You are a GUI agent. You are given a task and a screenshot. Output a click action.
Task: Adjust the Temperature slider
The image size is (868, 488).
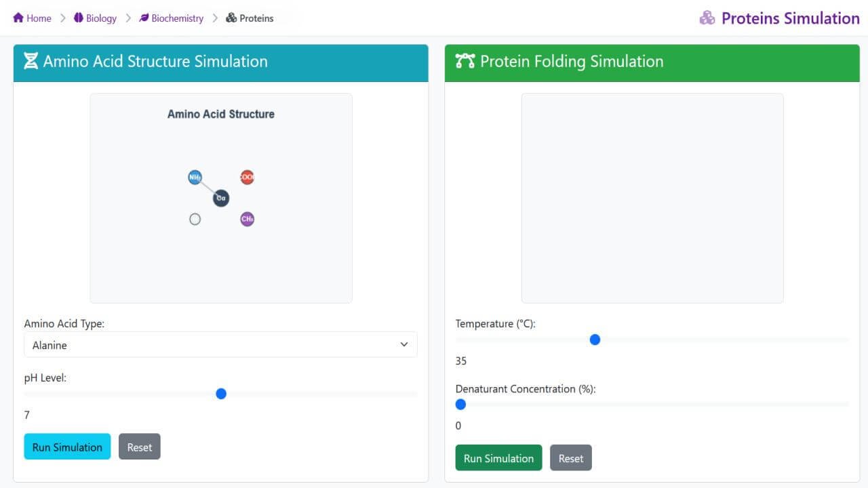[652, 340]
